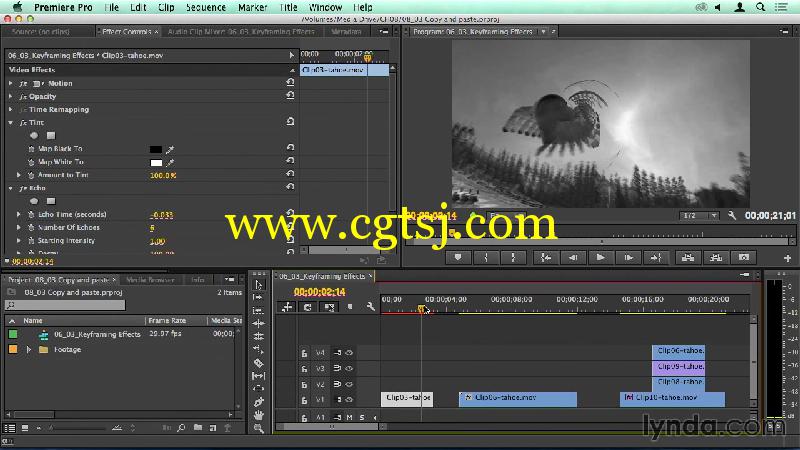
Task: Expand Number Of Echoes property
Action: click(19, 228)
